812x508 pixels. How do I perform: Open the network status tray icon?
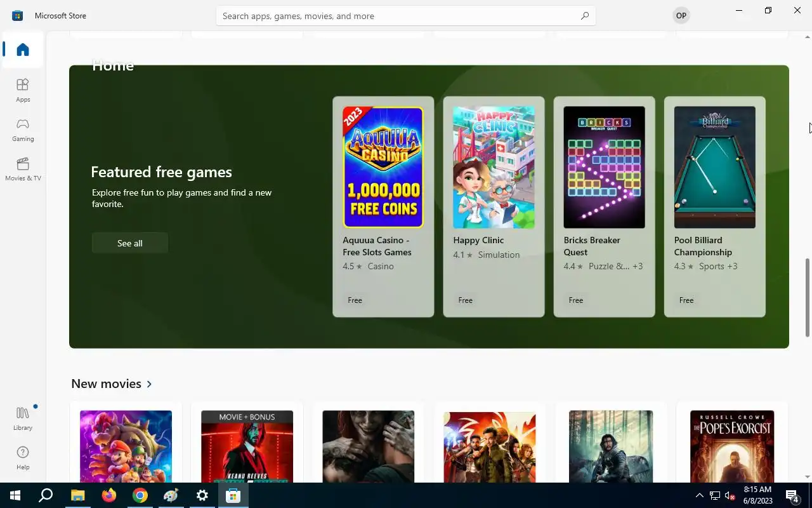pyautogui.click(x=715, y=495)
